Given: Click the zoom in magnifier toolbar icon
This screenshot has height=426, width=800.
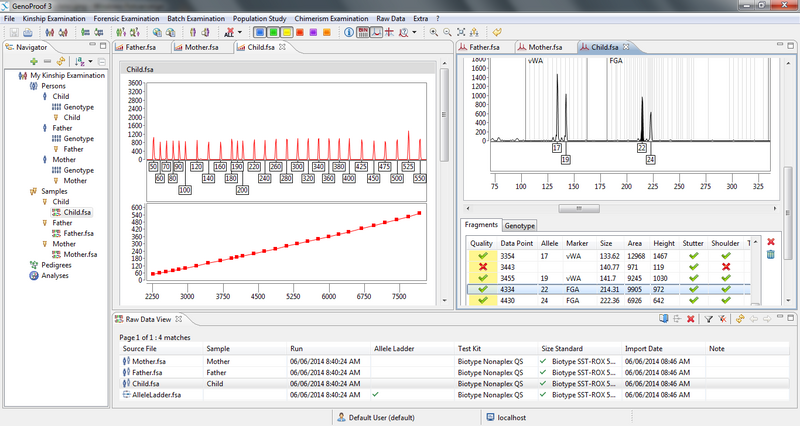Looking at the screenshot, I should click(433, 32).
